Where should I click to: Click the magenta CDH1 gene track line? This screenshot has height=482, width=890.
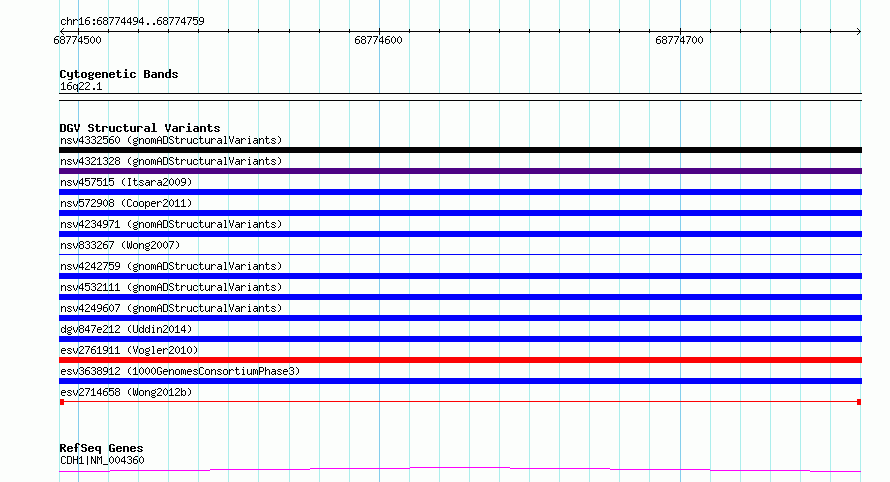click(460, 470)
